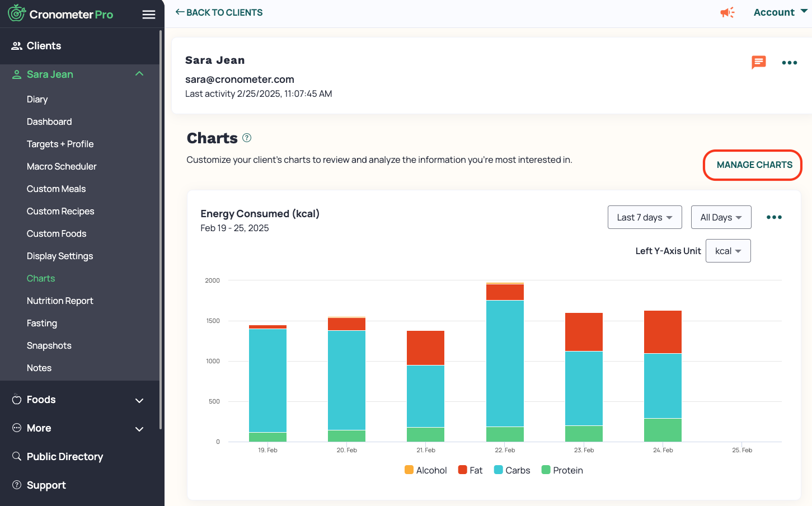Image resolution: width=812 pixels, height=506 pixels.
Task: Go to the Dashboard page
Action: tap(49, 121)
